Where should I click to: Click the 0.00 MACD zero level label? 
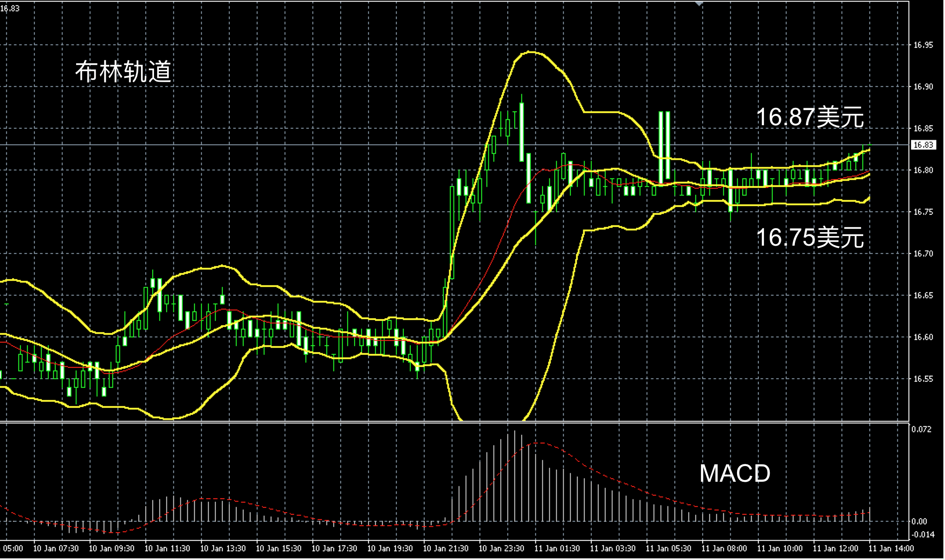click(919, 521)
